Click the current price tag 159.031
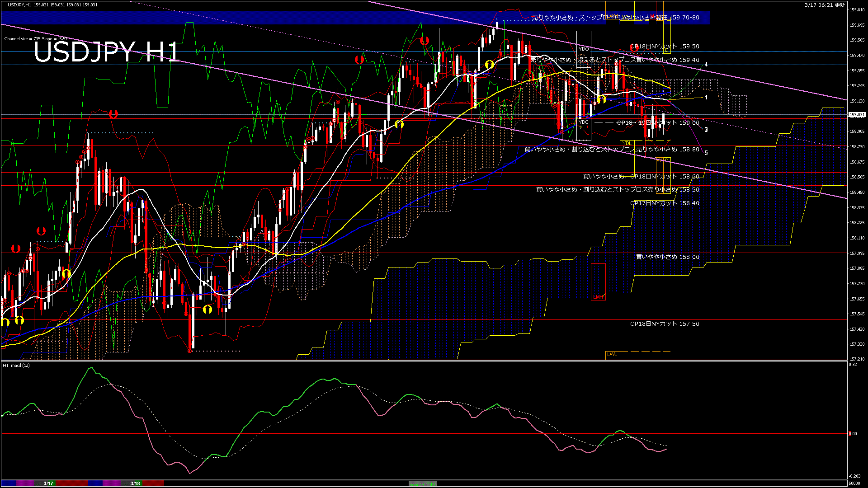Viewport: 868px width, 488px height. tap(857, 115)
